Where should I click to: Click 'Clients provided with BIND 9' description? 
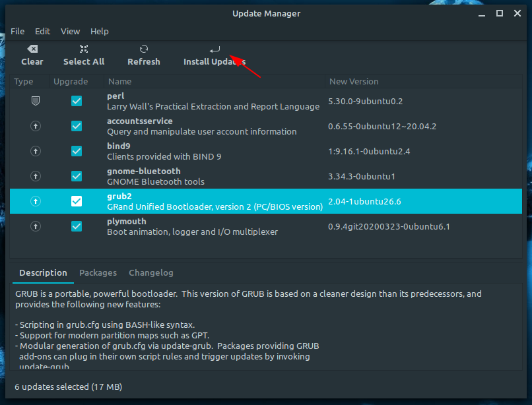click(x=164, y=157)
